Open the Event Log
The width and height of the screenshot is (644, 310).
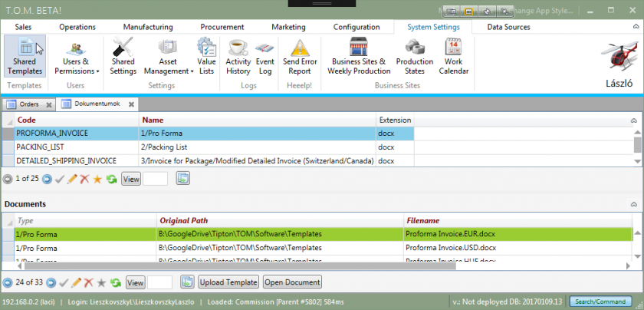tap(265, 56)
